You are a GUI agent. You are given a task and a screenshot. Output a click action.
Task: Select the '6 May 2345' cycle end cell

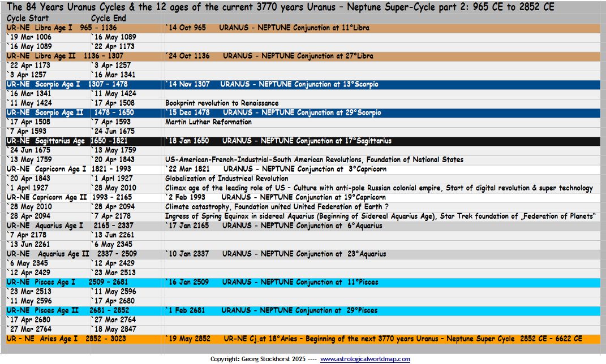(x=112, y=244)
